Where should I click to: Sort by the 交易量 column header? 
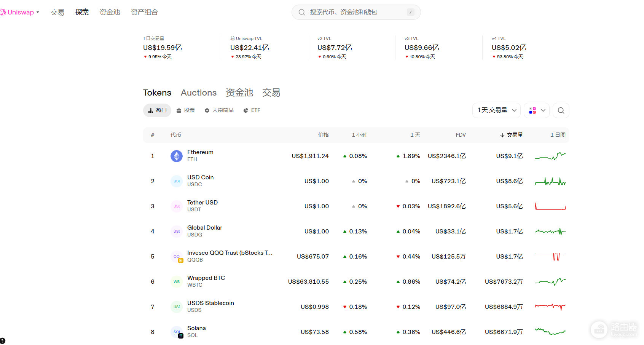[x=512, y=135]
